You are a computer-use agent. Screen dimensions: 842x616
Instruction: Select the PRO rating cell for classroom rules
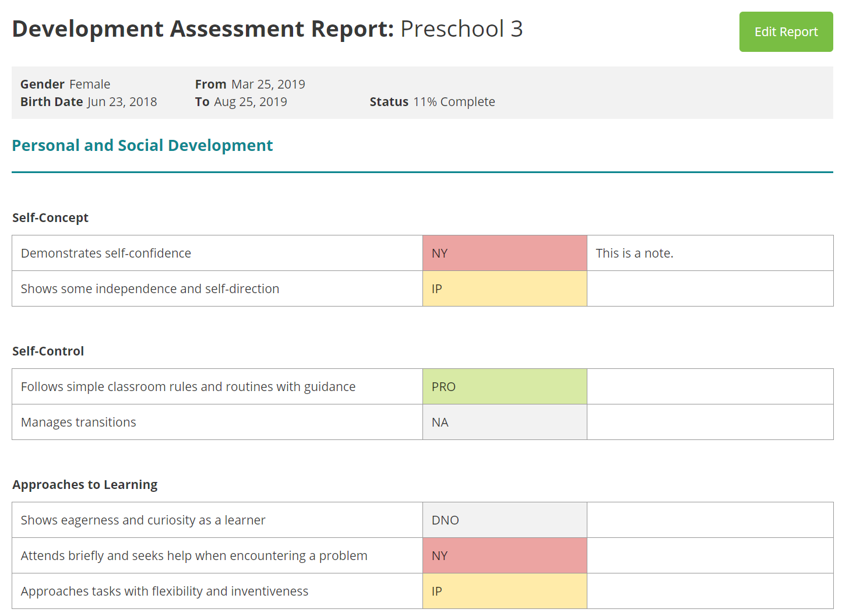click(x=505, y=386)
